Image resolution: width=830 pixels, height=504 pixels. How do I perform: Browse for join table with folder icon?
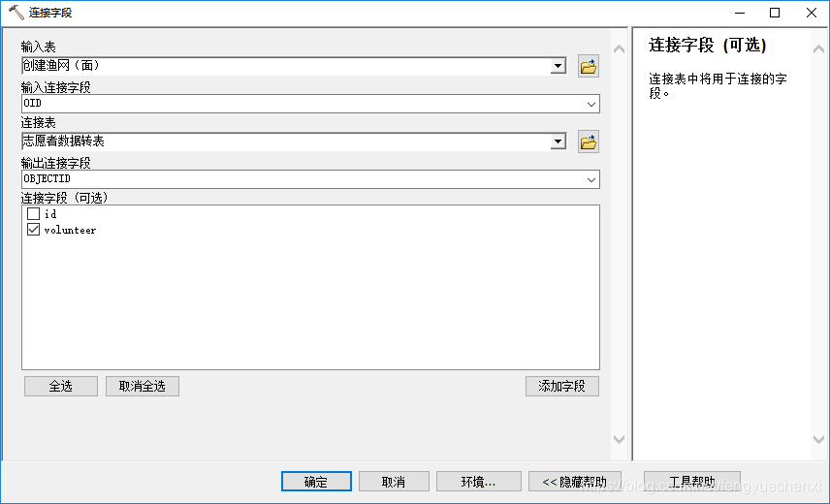coord(589,142)
